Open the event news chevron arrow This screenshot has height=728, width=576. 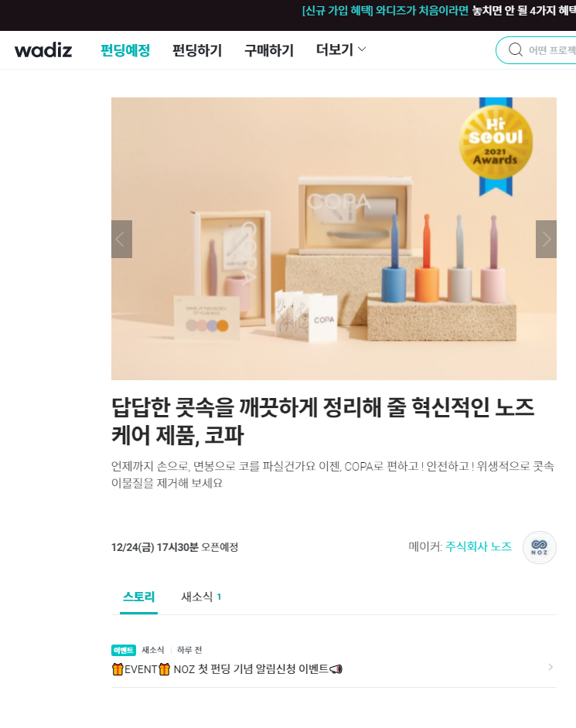[550, 667]
